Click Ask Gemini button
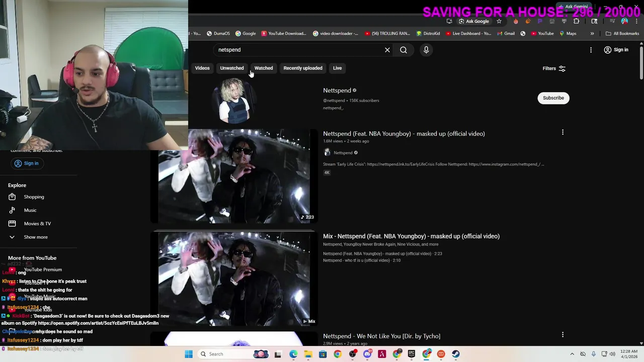 coord(573,7)
